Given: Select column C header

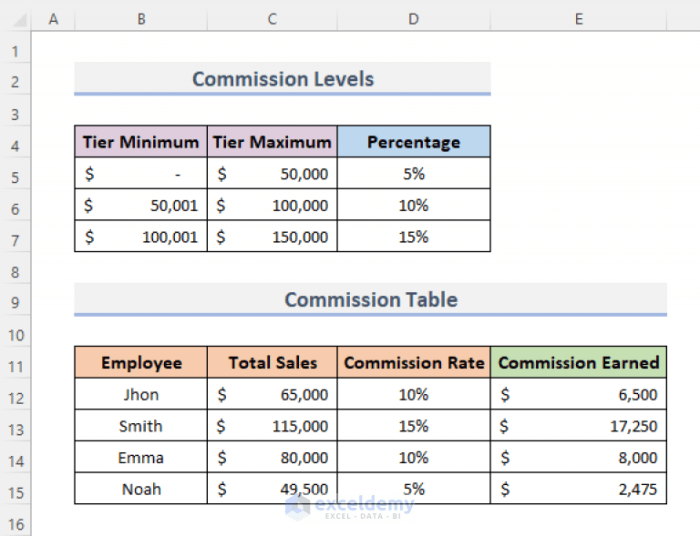Looking at the screenshot, I should tap(272, 19).
